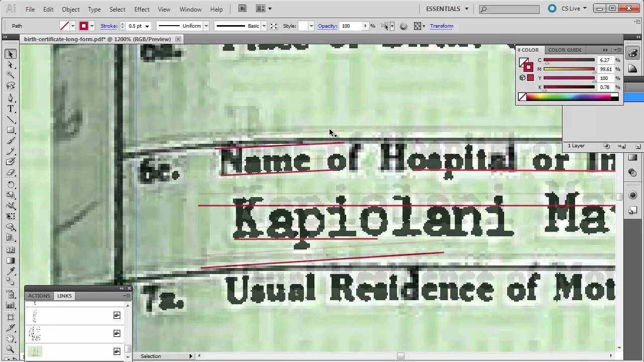Select the Pencil tool
This screenshot has width=644, height=362.
[x=11, y=151]
